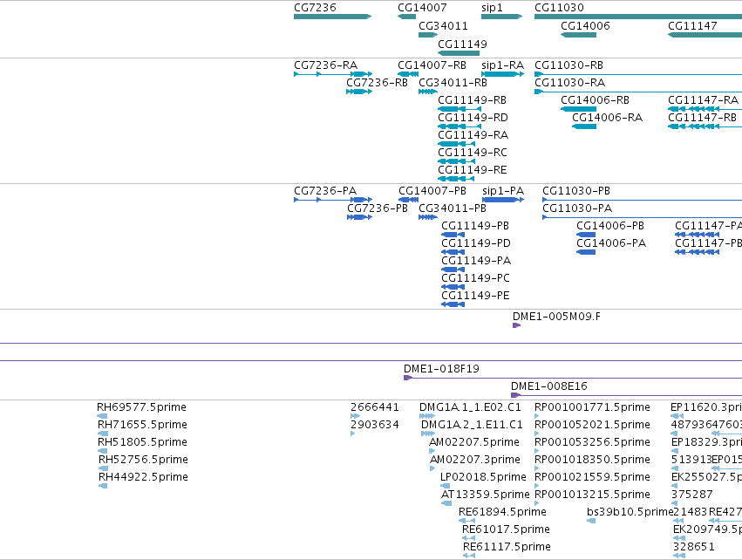Click the CG11147 gene label
The image size is (742, 560).
692,26
